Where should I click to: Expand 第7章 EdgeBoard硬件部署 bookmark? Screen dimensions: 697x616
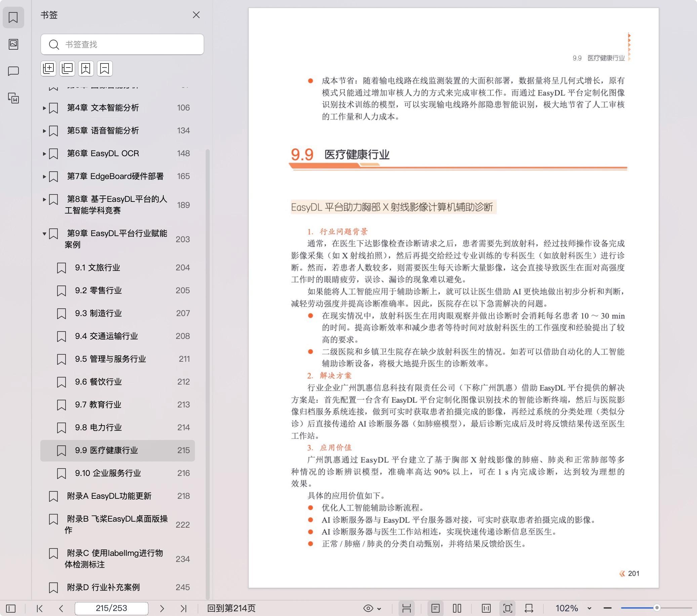click(x=44, y=177)
